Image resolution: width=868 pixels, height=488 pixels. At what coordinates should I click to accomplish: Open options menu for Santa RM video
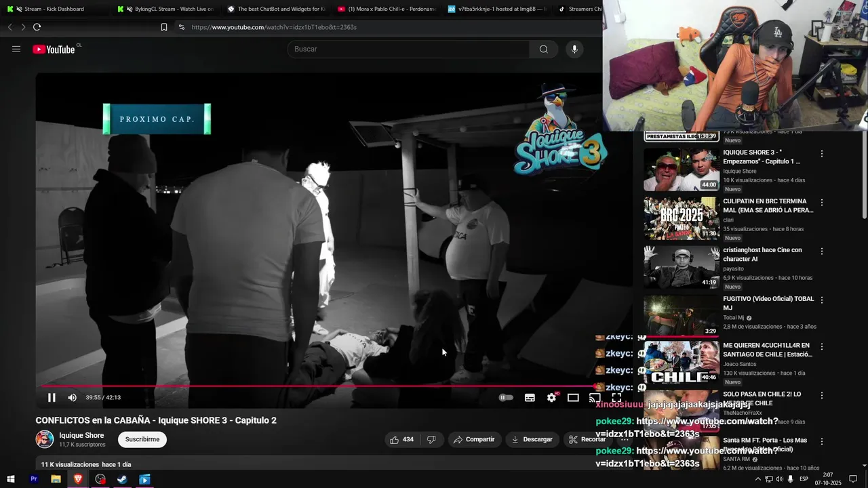[822, 442]
